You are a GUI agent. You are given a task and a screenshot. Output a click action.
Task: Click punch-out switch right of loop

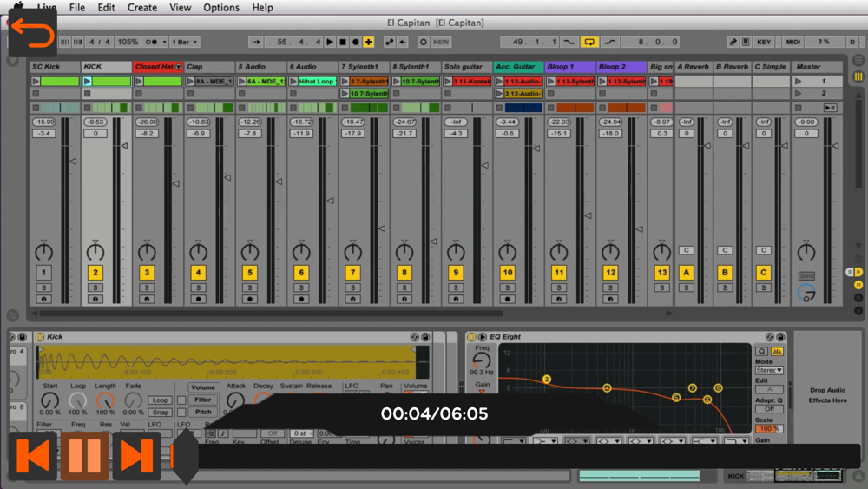point(609,42)
